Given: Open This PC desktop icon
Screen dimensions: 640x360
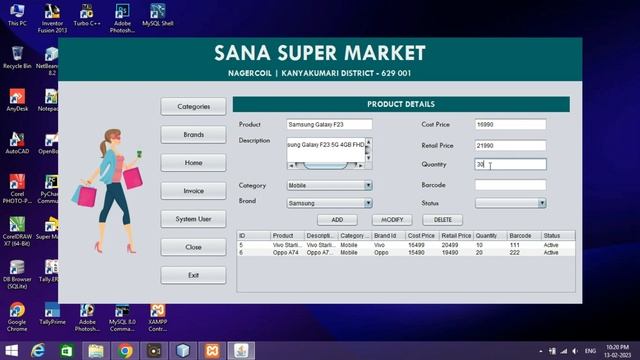Looking at the screenshot, I should pyautogui.click(x=17, y=15).
